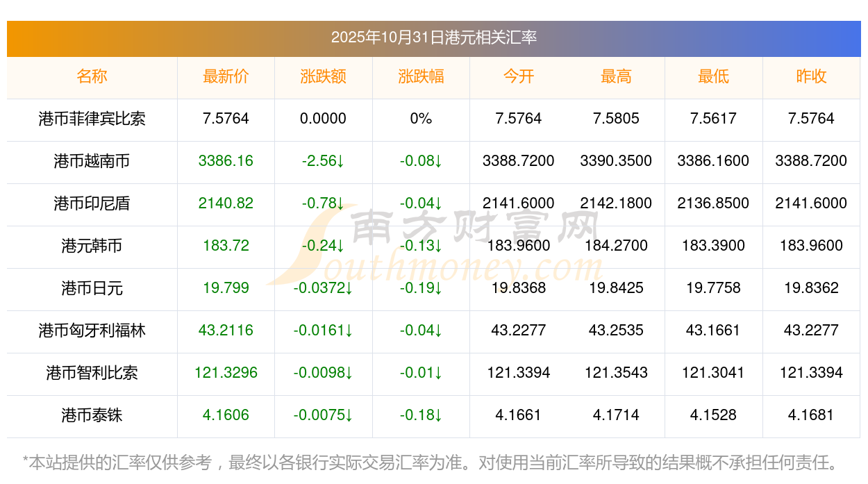Image resolution: width=868 pixels, height=484 pixels.
Task: Click today's open 19.8368 for 日元
Action: (518, 288)
